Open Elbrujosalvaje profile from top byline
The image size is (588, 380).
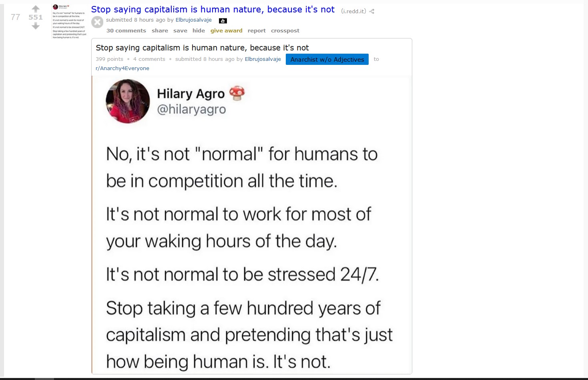click(x=194, y=20)
